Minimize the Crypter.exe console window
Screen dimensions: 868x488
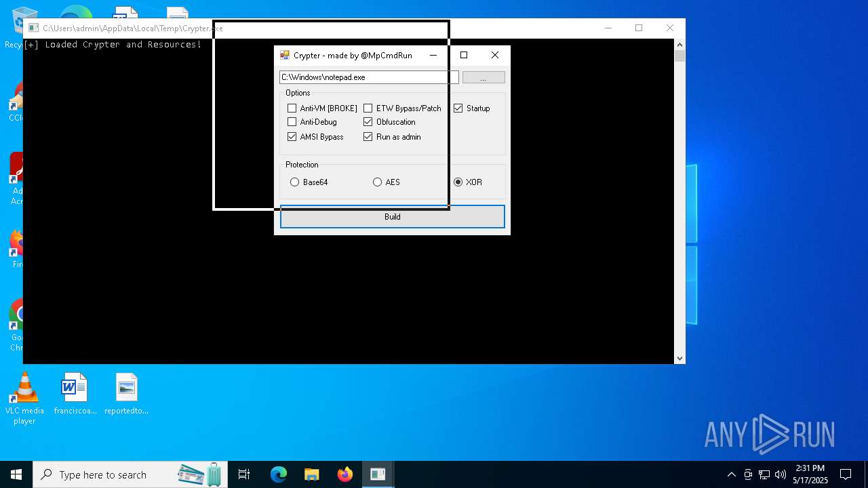tap(608, 28)
